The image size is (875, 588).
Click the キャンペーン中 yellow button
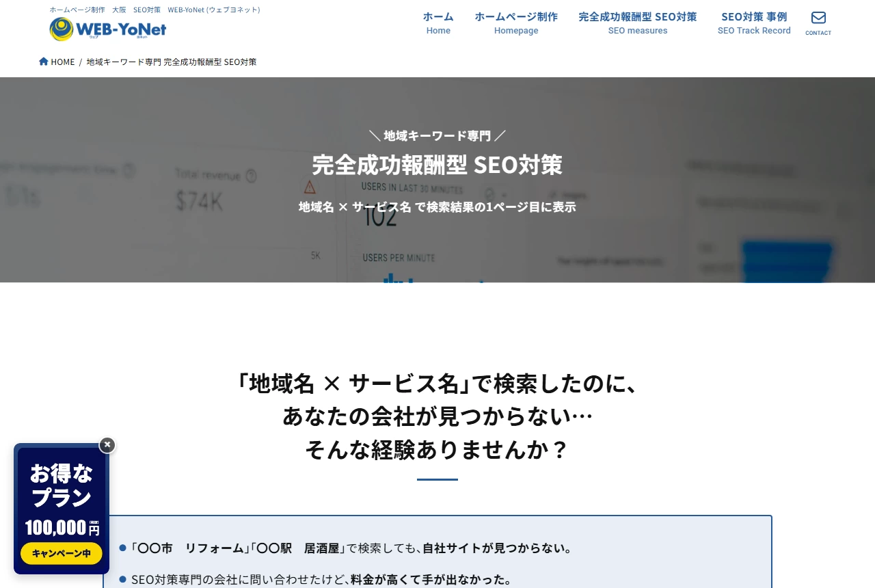(x=62, y=553)
